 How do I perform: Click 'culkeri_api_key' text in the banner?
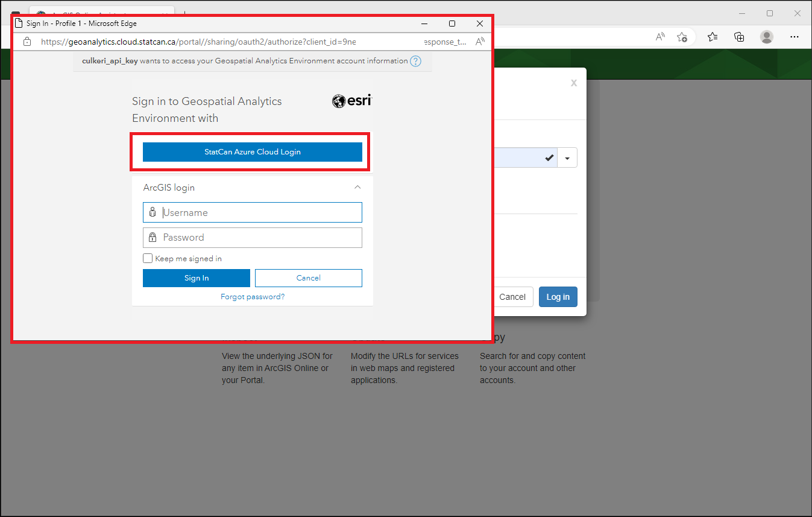[x=110, y=61]
